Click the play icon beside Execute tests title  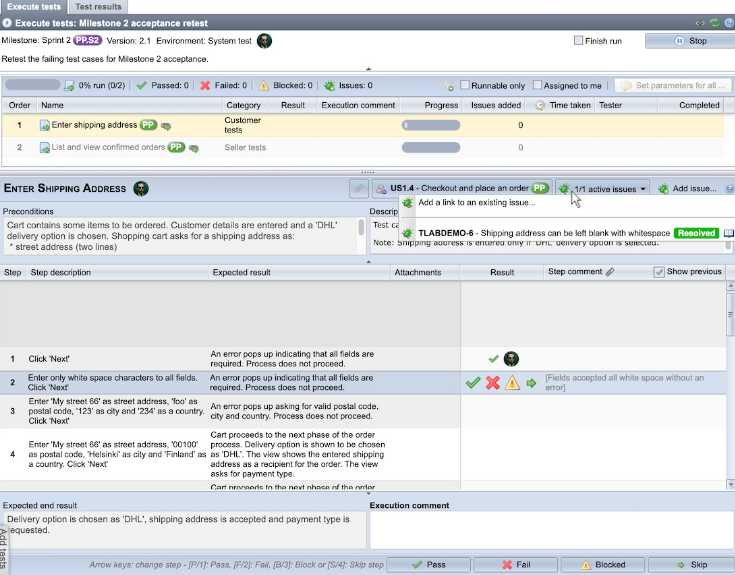click(7, 23)
